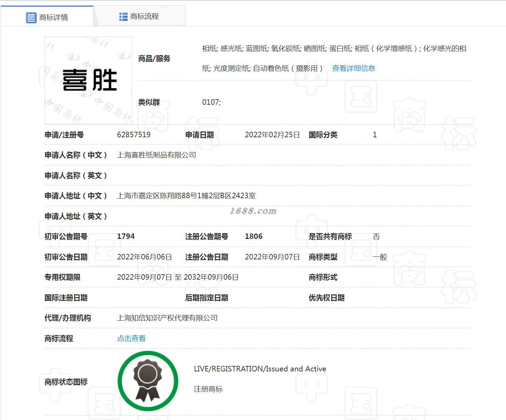Click the green registered trademark status badge
The width and height of the screenshot is (506, 420).
(x=148, y=381)
